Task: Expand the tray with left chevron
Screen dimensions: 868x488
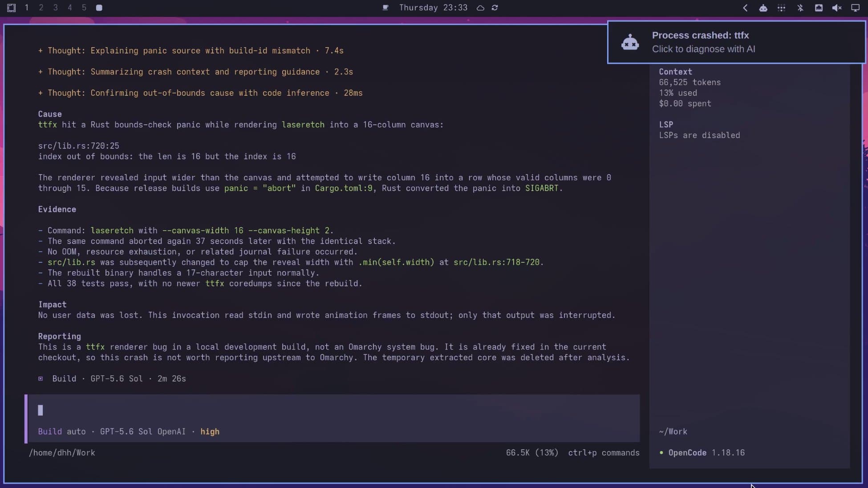Action: pos(745,8)
